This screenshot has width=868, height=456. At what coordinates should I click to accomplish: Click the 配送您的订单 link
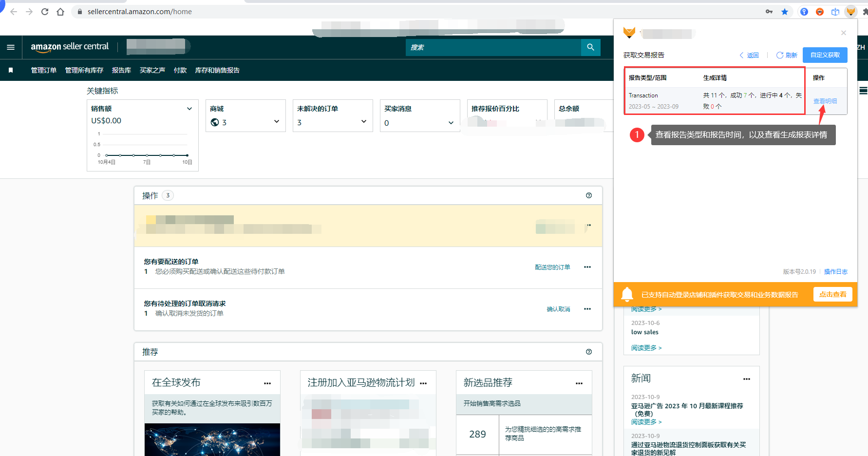coord(552,267)
